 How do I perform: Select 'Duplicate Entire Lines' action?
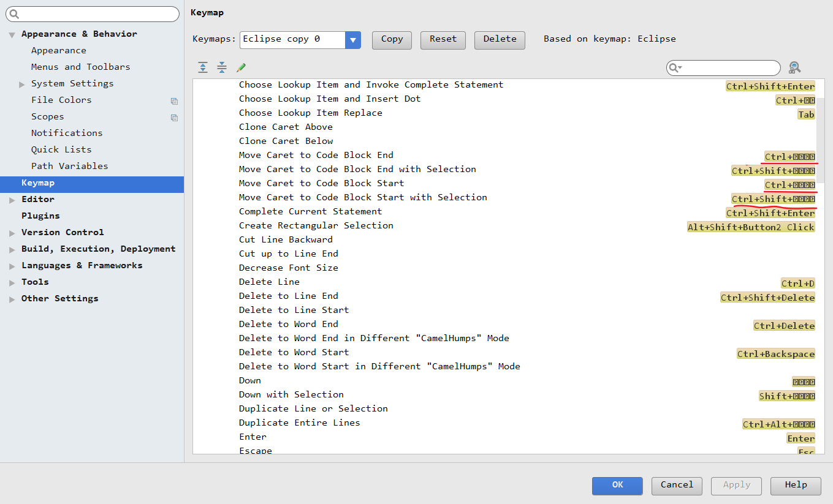pyautogui.click(x=300, y=423)
